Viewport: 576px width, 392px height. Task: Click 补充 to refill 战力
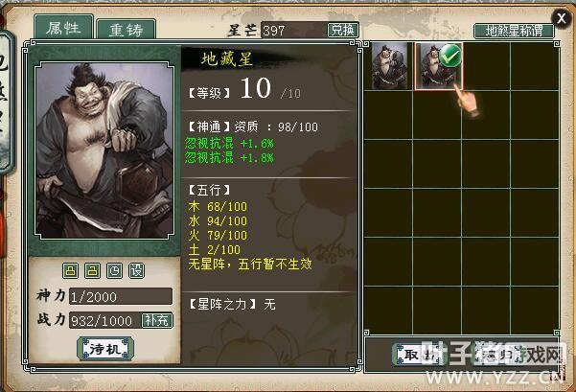point(157,321)
